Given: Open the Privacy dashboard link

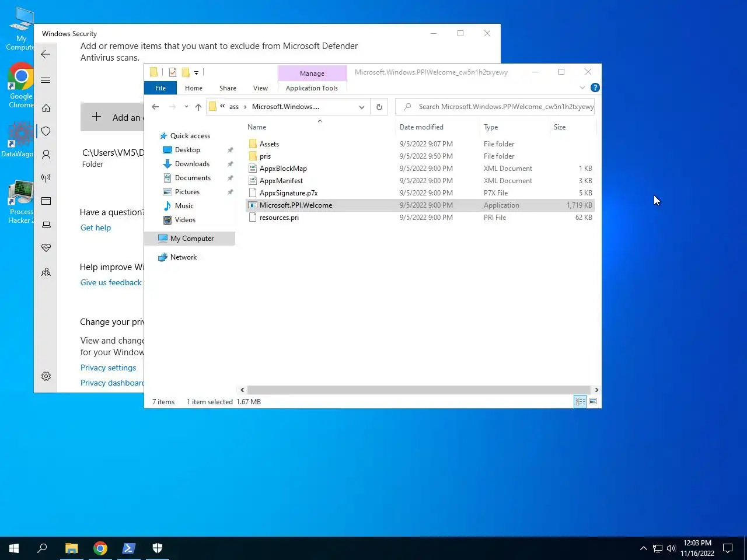Looking at the screenshot, I should tap(112, 383).
